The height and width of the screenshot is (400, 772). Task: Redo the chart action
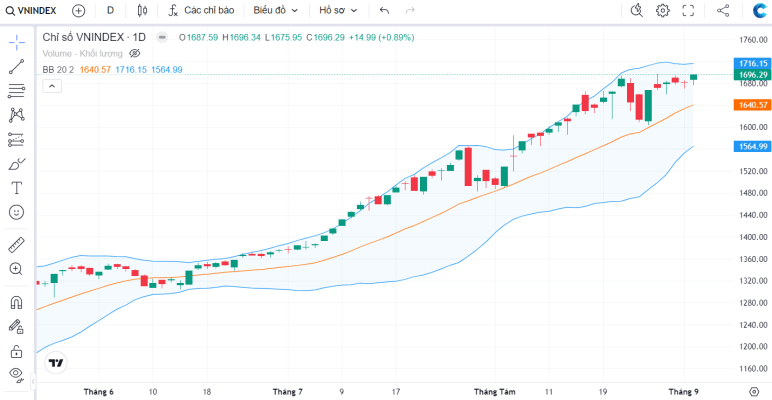[x=410, y=10]
